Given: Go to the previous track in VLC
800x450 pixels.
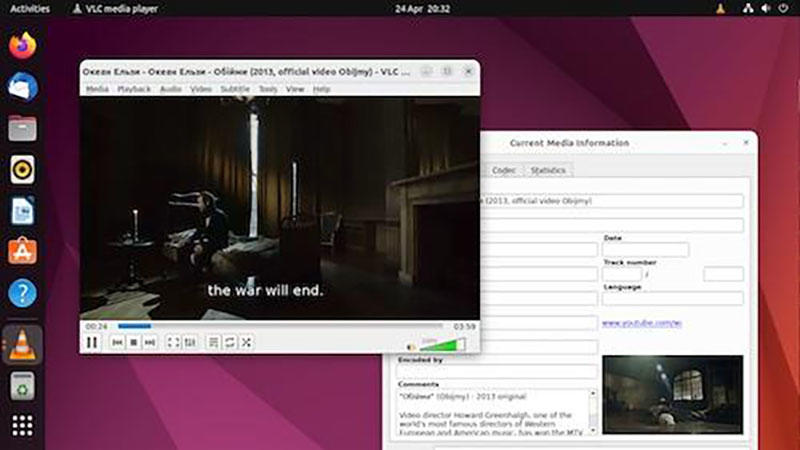Looking at the screenshot, I should [x=117, y=342].
